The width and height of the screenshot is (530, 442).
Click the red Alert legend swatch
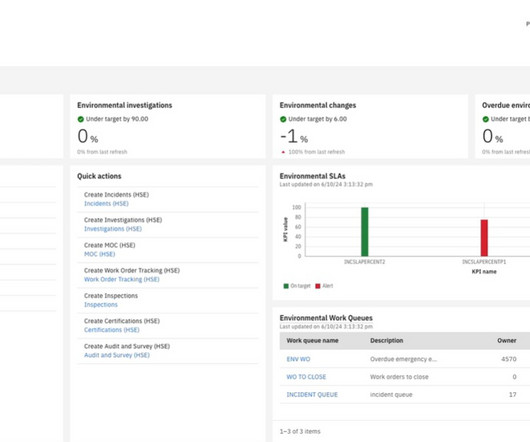[x=318, y=286]
